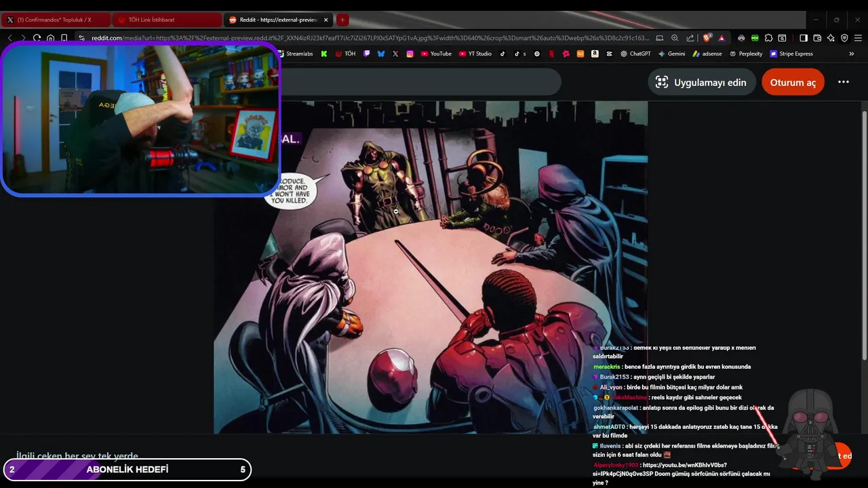Open the Twitch bookmark icon
Screen dimensions: 868x488
pyautogui.click(x=367, y=54)
